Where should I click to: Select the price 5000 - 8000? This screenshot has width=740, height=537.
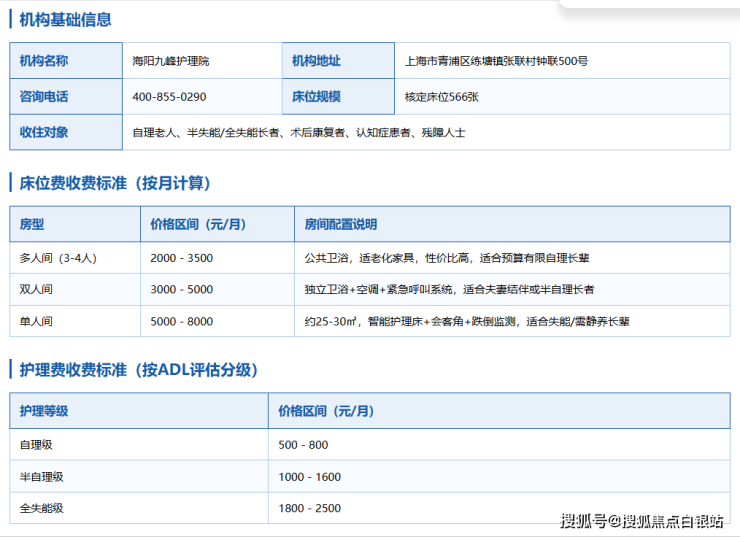click(x=181, y=321)
